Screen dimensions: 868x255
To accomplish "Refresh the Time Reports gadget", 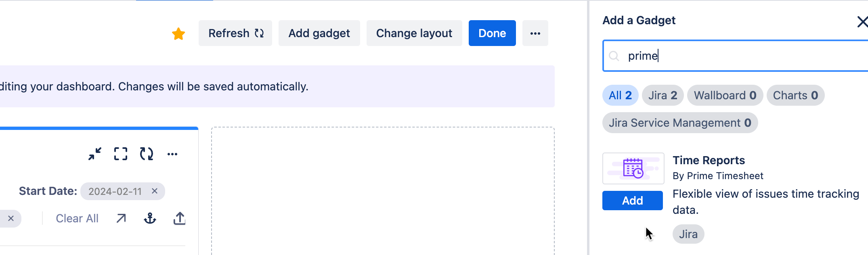I will point(147,154).
